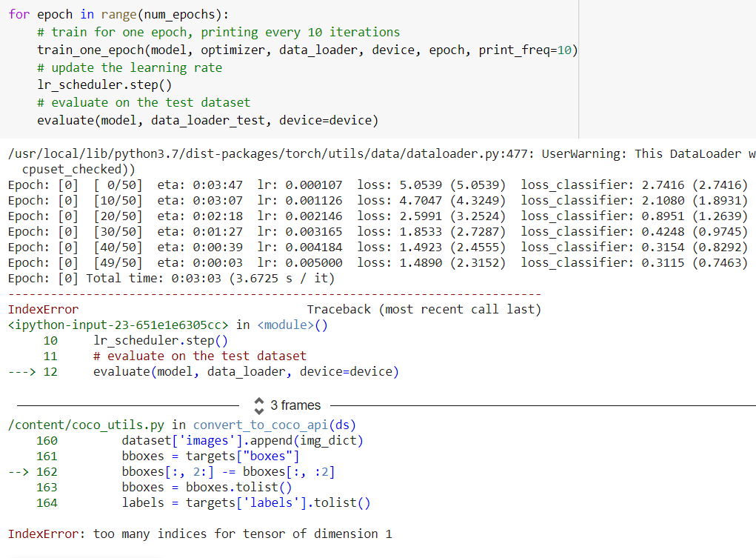Click the "Epoch: [0] Total time" output line
Image resolution: width=756 pixels, height=558 pixels.
pyautogui.click(x=170, y=279)
